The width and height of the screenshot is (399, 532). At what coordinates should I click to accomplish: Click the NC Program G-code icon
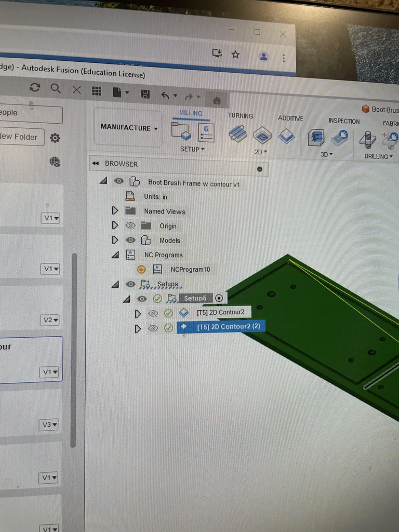pos(206,132)
